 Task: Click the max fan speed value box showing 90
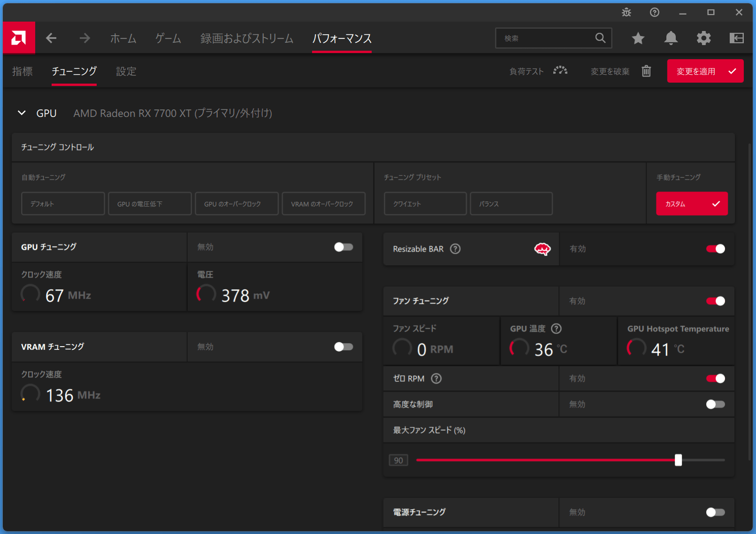click(398, 460)
